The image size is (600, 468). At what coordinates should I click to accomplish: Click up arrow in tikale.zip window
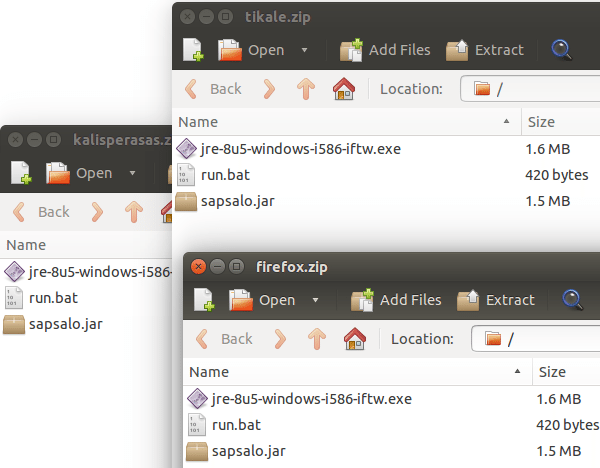tap(306, 89)
